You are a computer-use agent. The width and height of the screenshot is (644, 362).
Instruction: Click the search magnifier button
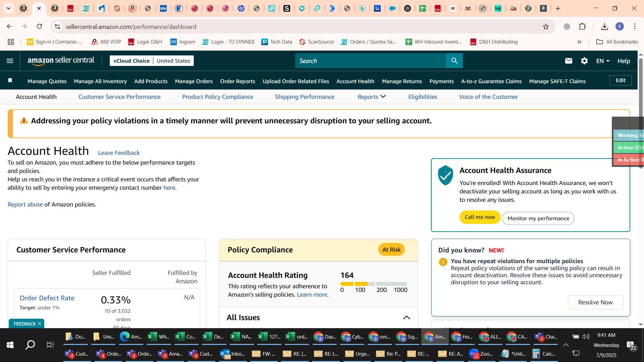tap(454, 61)
